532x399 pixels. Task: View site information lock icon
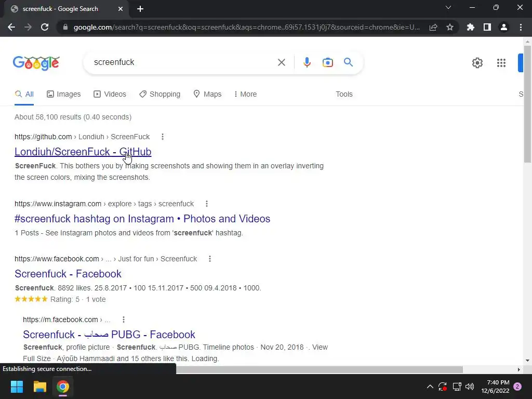tap(65, 27)
